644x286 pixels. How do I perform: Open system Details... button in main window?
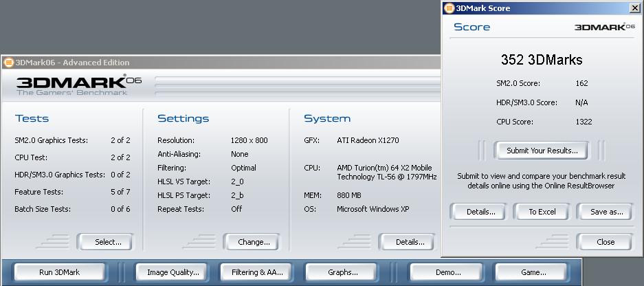click(407, 242)
